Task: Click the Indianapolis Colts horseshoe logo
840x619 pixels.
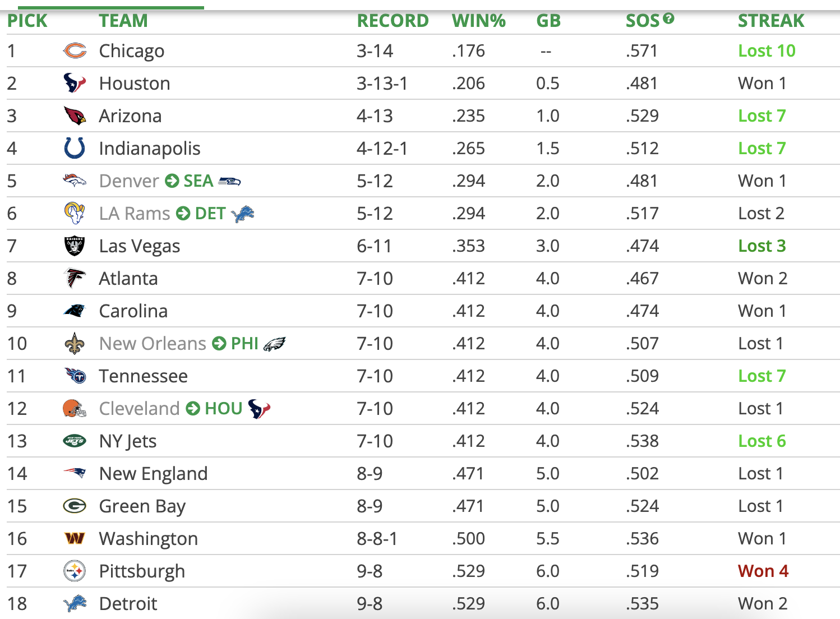Action: pyautogui.click(x=75, y=148)
